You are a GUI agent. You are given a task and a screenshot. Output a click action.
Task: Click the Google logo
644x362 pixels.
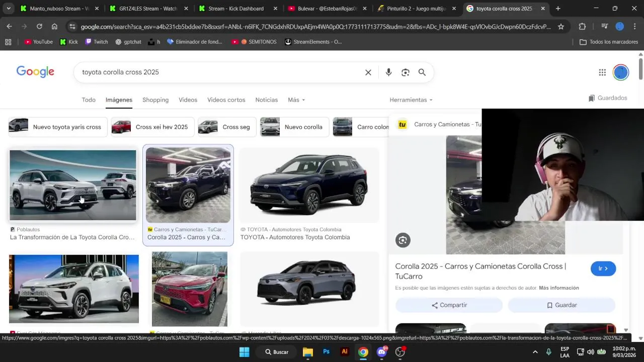[x=35, y=72]
